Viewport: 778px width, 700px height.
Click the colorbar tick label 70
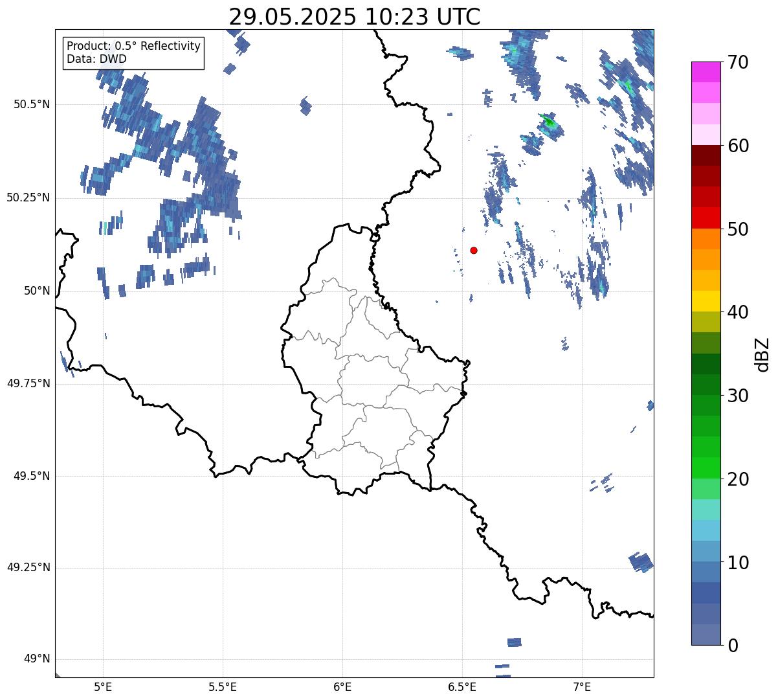pyautogui.click(x=738, y=62)
